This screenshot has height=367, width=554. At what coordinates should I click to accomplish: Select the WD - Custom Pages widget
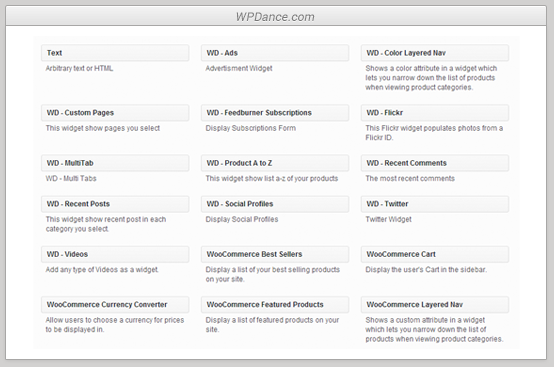tap(115, 113)
